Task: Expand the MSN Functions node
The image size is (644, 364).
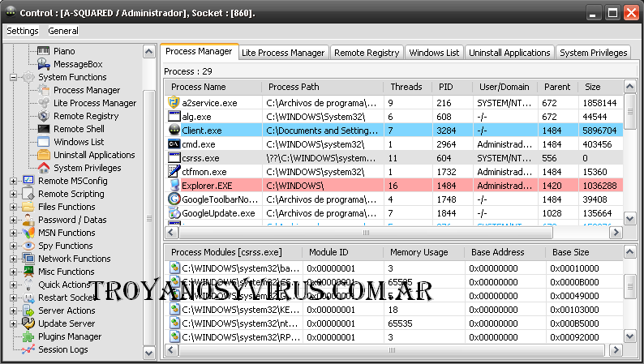Action: pos(13,233)
